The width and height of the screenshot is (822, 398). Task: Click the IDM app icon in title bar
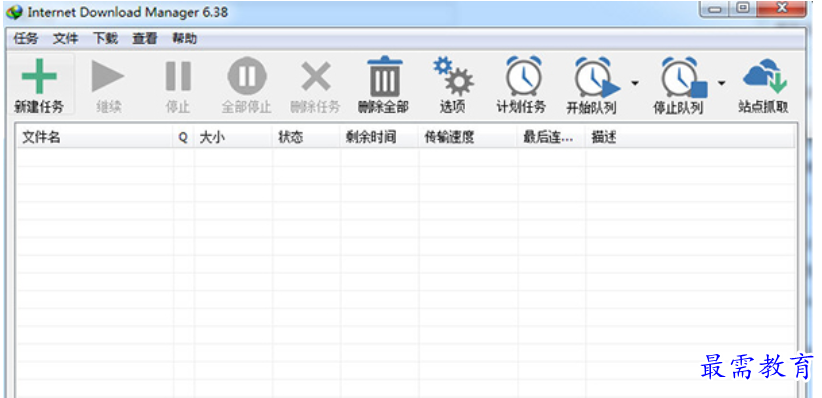point(15,12)
